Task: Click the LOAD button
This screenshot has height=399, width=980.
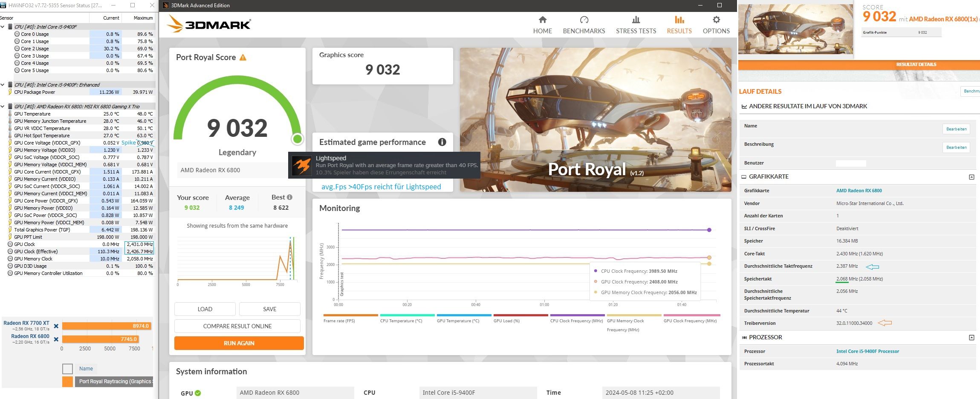Action: tap(205, 309)
